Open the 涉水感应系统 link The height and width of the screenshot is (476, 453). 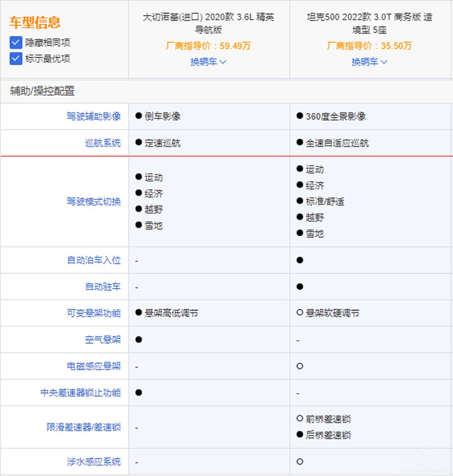pyautogui.click(x=94, y=461)
